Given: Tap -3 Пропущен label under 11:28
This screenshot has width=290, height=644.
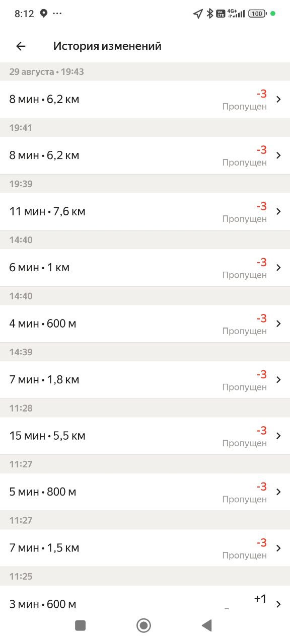Looking at the screenshot, I should pos(245,436).
